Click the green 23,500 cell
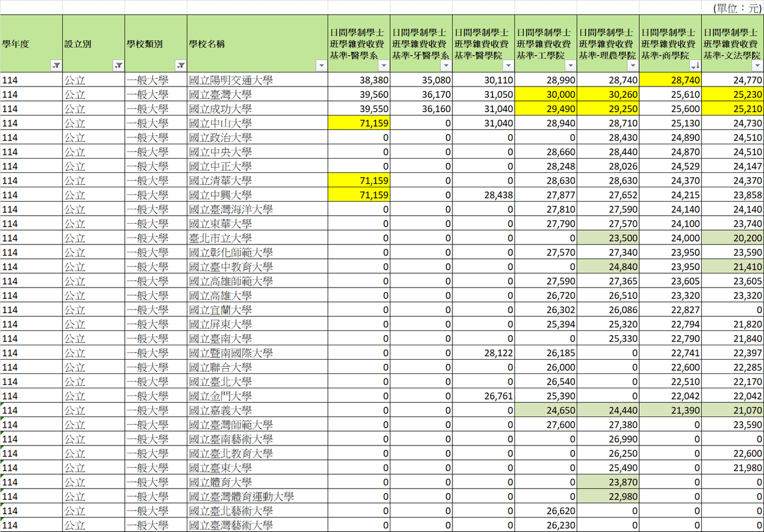This screenshot has height=532, width=764. pos(608,237)
